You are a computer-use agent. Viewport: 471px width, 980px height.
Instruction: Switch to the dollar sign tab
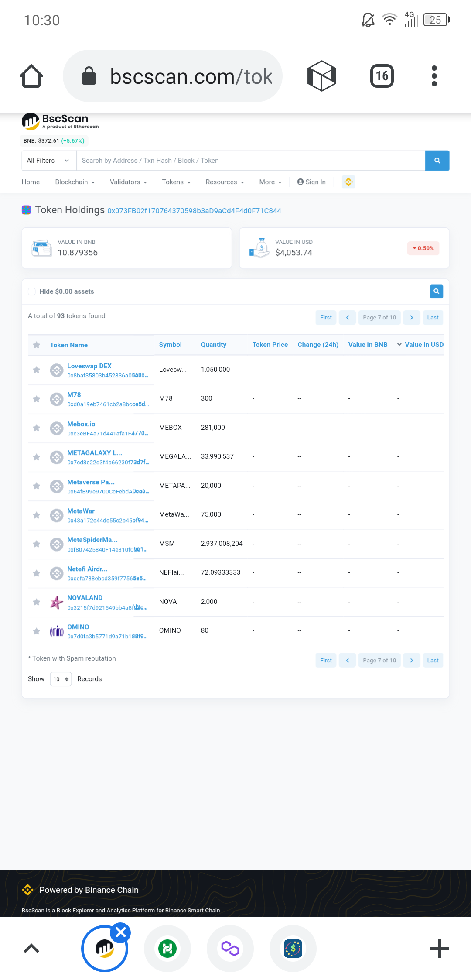tap(293, 949)
